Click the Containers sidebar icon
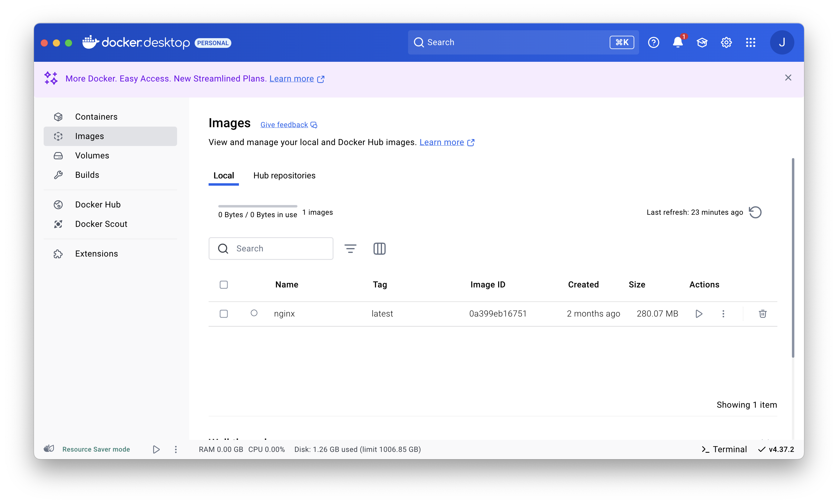This screenshot has height=504, width=838. click(58, 117)
